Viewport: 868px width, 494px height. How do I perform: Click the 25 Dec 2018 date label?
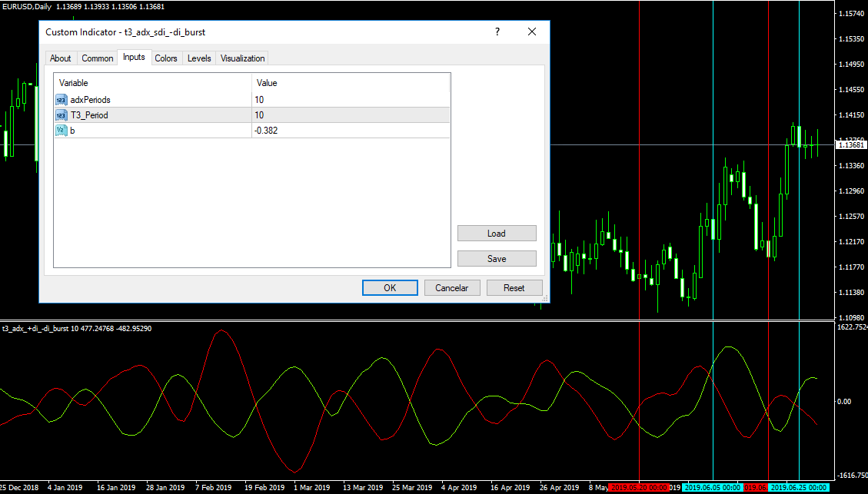click(20, 488)
